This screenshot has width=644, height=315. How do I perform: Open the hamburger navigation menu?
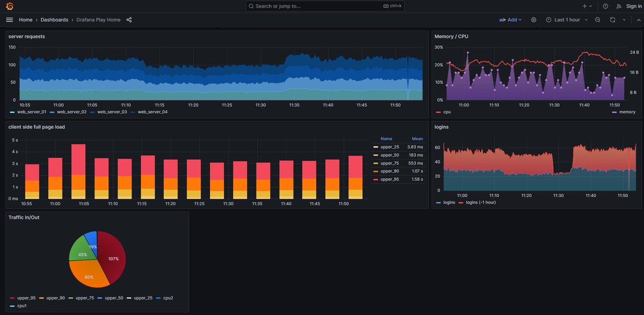(9, 20)
